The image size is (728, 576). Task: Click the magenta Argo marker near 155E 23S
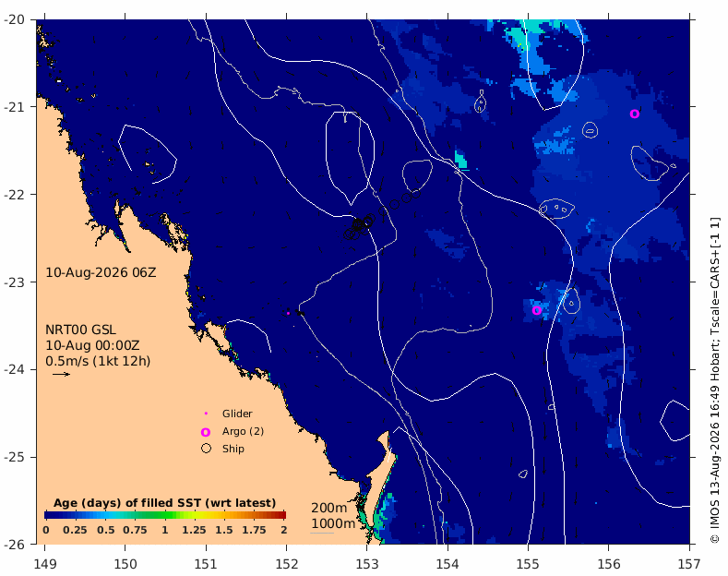coord(537,310)
